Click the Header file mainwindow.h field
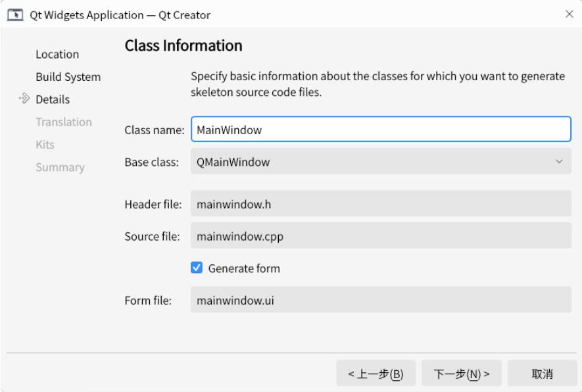The height and width of the screenshot is (392, 582). (379, 204)
